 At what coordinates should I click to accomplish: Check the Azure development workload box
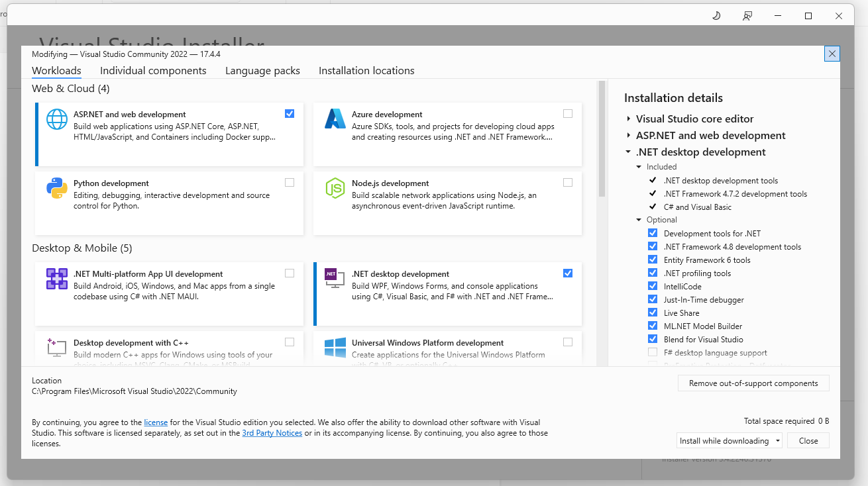[x=568, y=114]
